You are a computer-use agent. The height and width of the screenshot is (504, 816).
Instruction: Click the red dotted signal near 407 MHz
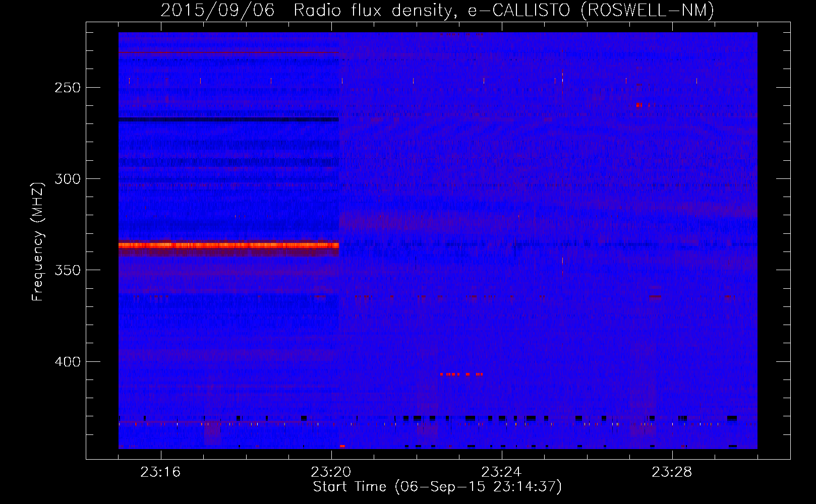(x=461, y=374)
